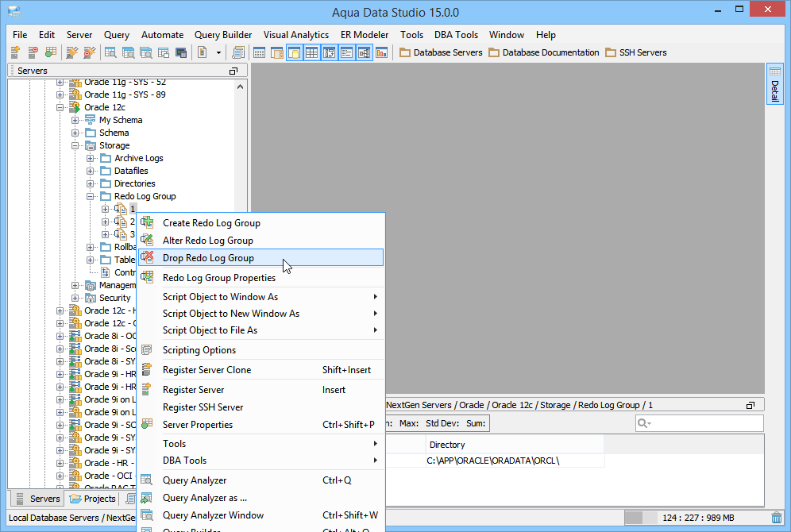Click the bar chart toolbar icon
Viewport: 791px width, 532px height.
(x=382, y=52)
